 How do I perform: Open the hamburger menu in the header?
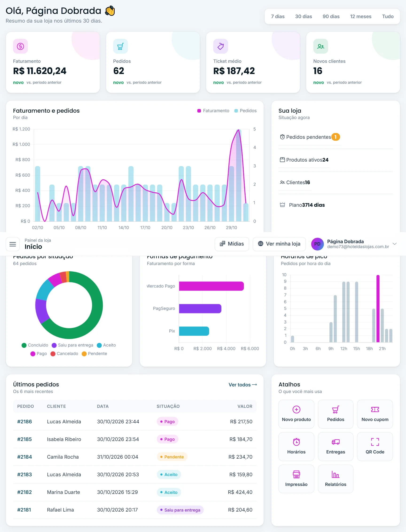(12, 244)
